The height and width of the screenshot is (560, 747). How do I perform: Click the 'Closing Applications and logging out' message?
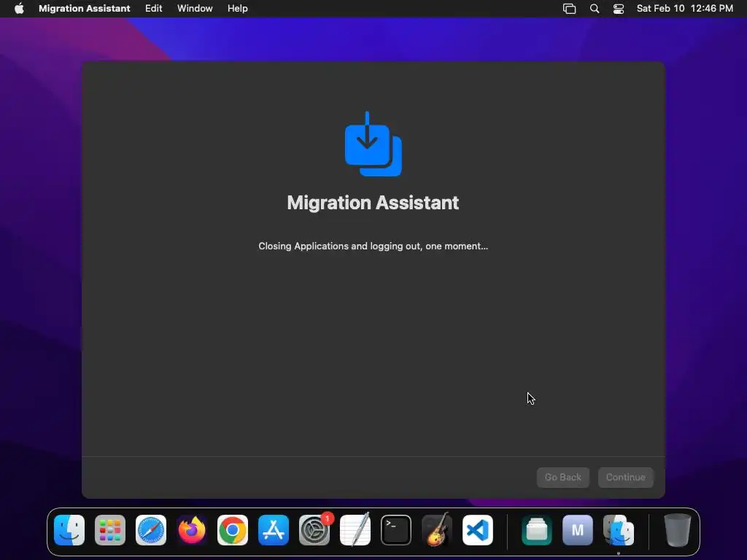point(373,246)
